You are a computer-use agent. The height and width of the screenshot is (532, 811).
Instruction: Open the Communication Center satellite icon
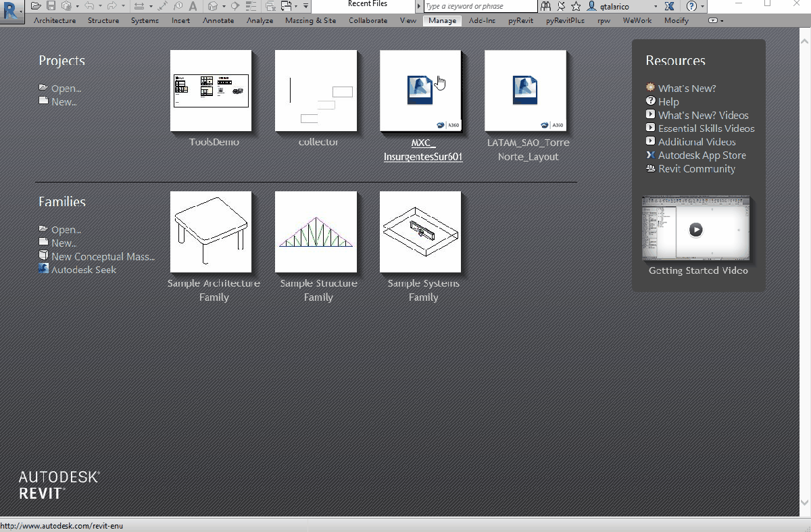click(561, 6)
